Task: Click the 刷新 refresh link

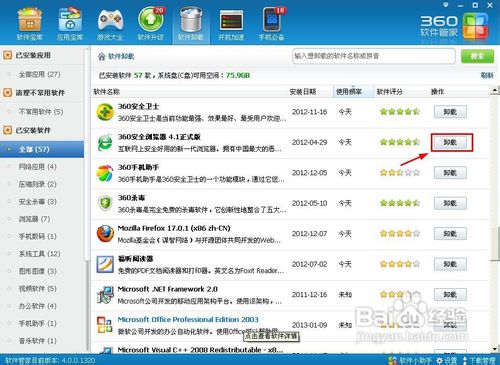Action: pos(487,75)
